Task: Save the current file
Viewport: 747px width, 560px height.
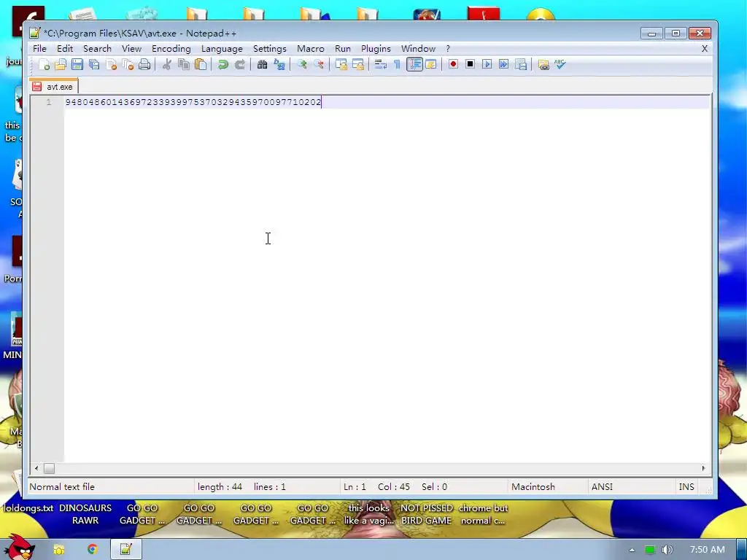Action: pyautogui.click(x=77, y=64)
